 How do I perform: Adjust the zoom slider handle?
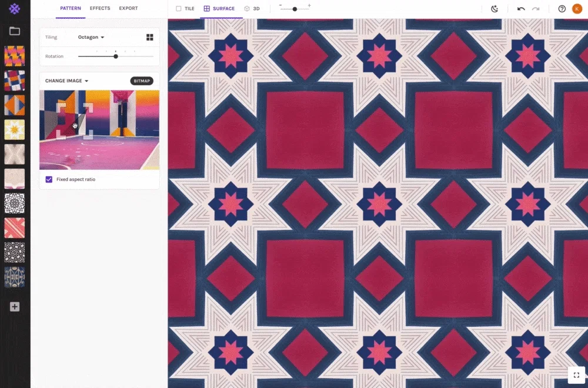[x=295, y=9]
